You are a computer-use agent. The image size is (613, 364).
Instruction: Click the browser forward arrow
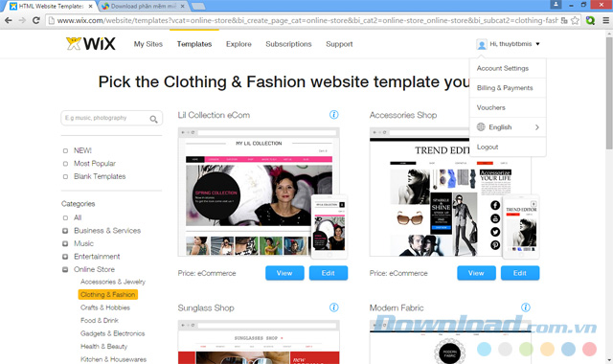click(22, 20)
